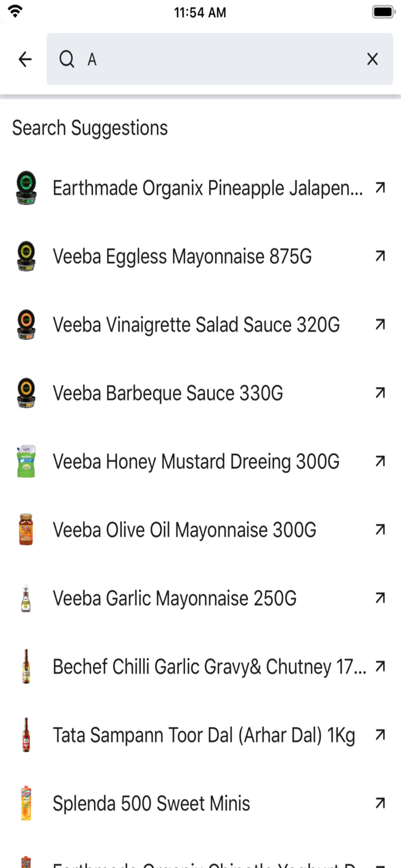Tap Earthmade Organix Pineapple product thumbnail
The image size is (401, 868).
click(26, 188)
